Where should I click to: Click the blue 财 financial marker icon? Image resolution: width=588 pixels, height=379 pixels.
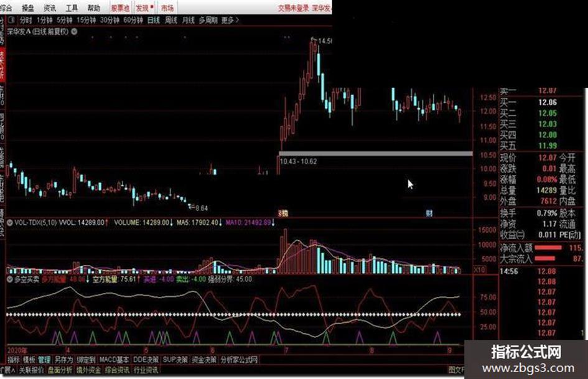[x=429, y=213]
